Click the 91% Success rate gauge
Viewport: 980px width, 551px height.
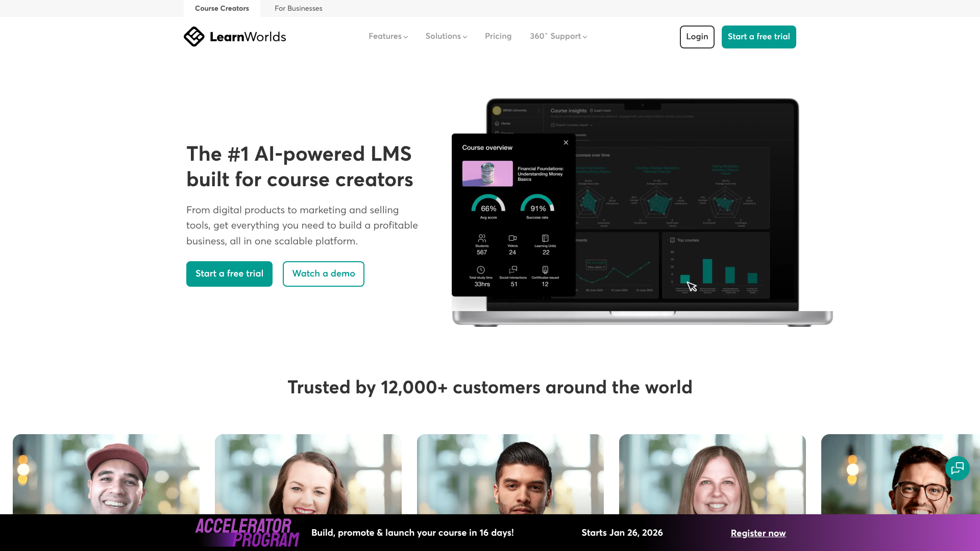click(x=538, y=205)
